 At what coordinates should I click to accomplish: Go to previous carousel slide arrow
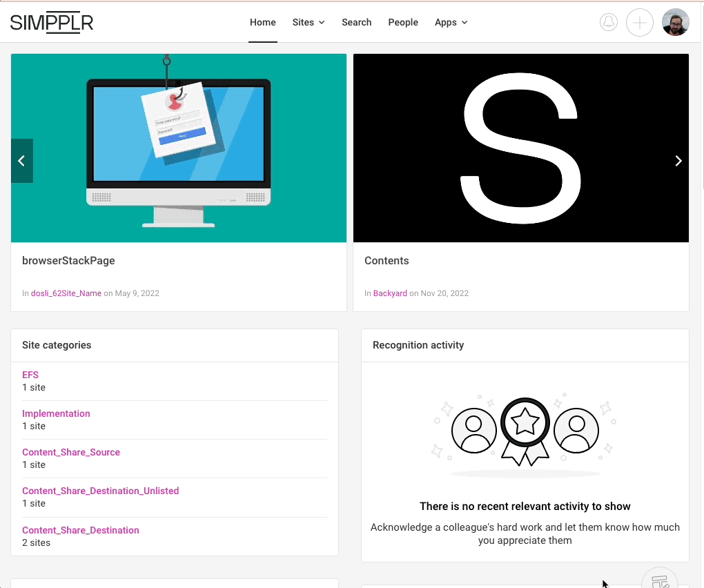22,161
